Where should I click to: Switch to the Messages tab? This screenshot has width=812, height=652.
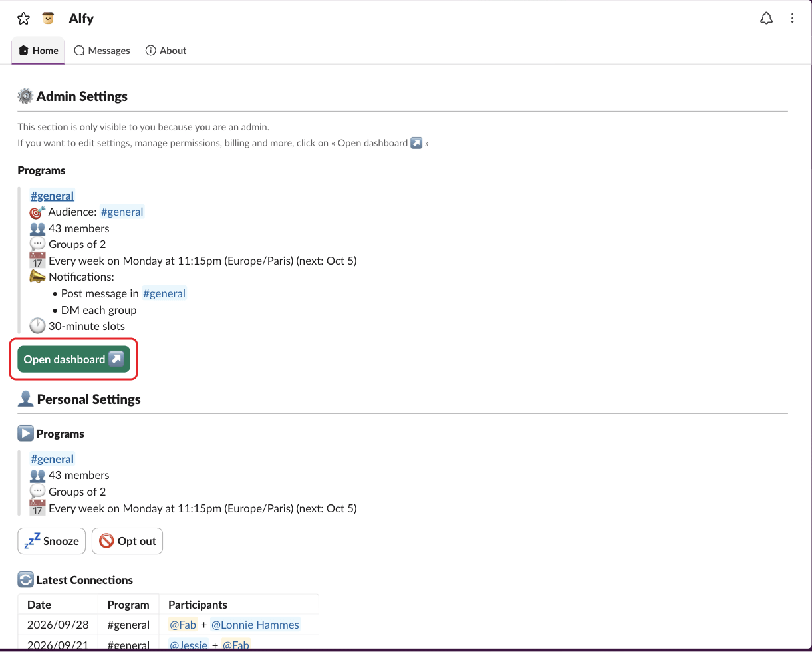(102, 51)
